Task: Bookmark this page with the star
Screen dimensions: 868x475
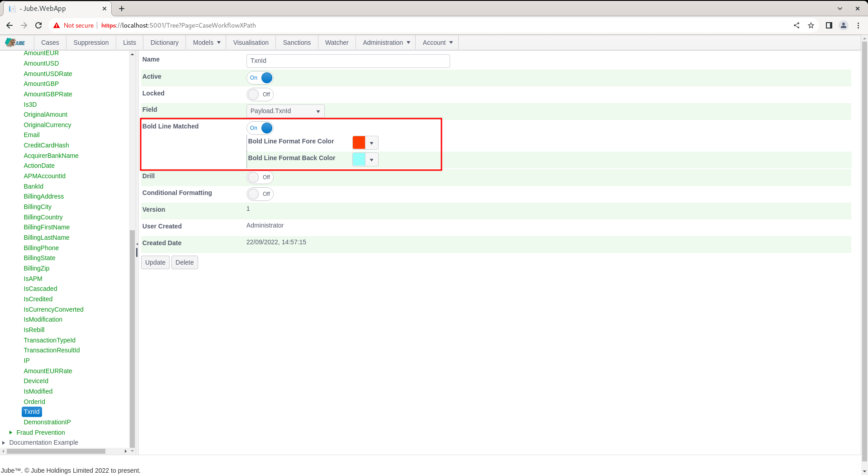Action: click(x=811, y=25)
